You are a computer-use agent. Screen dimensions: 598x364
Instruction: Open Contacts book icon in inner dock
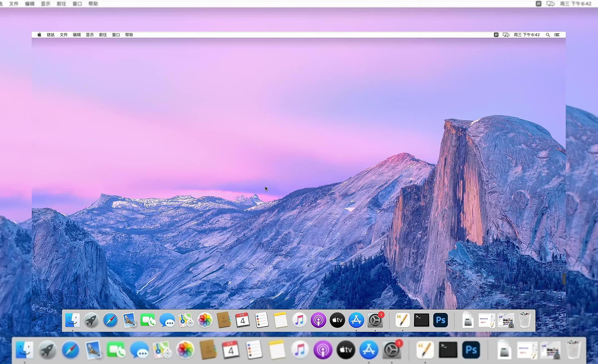(x=224, y=320)
